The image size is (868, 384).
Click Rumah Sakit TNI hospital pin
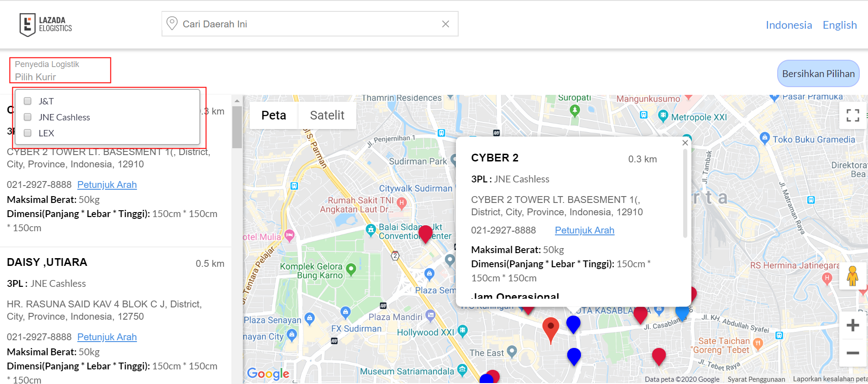pyautogui.click(x=402, y=203)
